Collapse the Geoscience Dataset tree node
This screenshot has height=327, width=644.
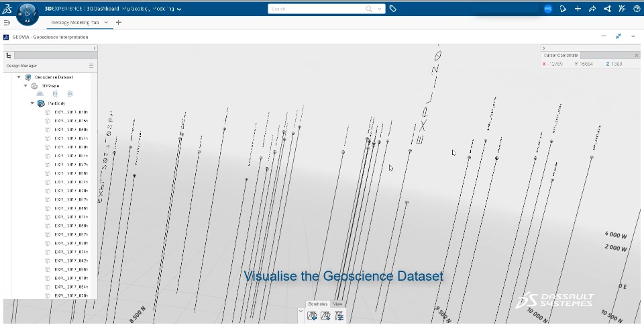(x=19, y=77)
